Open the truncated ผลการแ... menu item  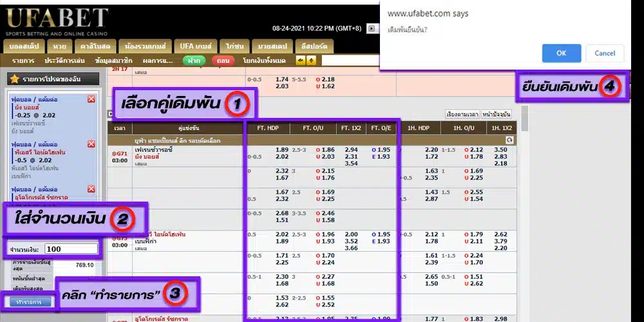point(158,61)
